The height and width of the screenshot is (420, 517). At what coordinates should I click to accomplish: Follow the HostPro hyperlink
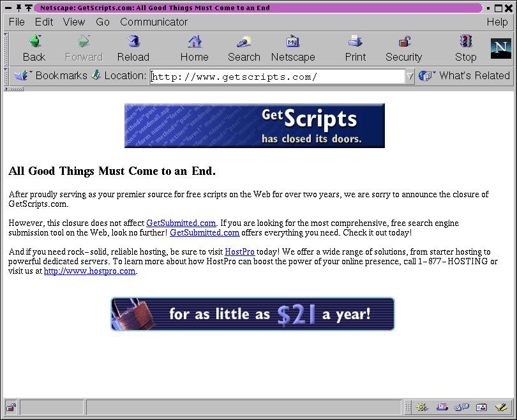[239, 252]
